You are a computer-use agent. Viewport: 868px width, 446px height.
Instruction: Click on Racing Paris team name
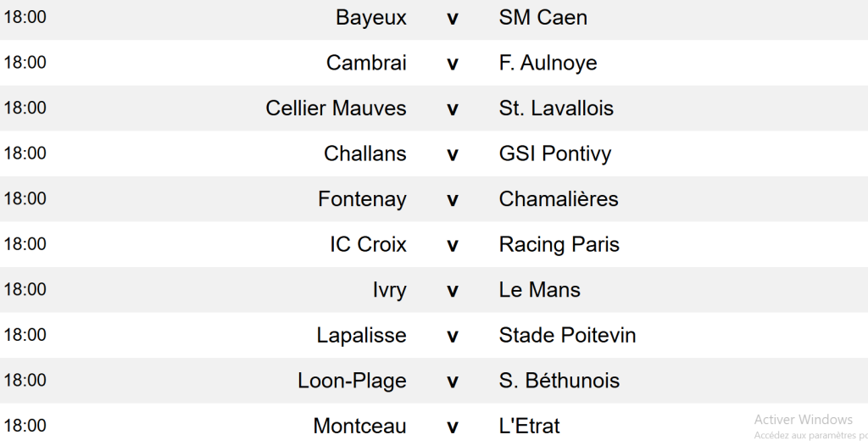pos(559,245)
